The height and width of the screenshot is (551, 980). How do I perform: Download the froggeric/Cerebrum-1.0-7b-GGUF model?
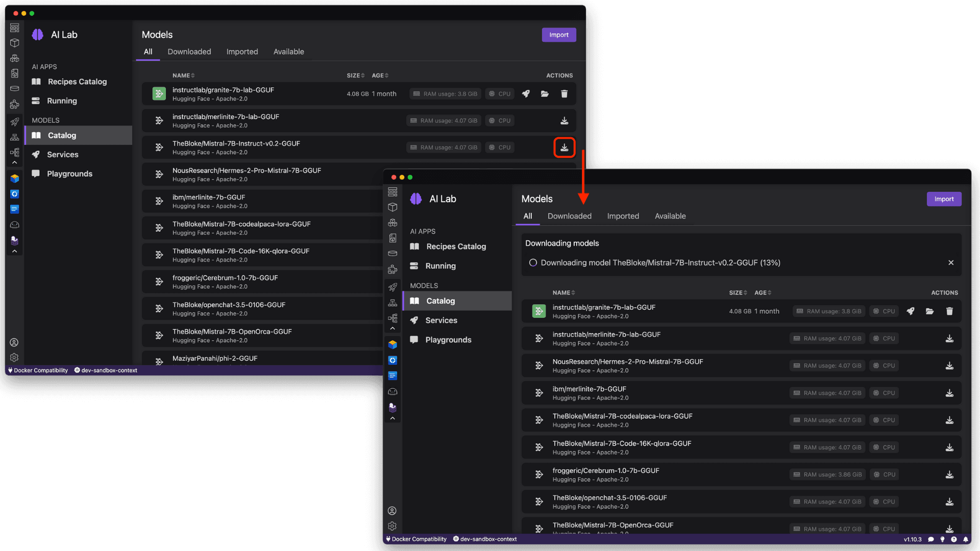click(949, 474)
